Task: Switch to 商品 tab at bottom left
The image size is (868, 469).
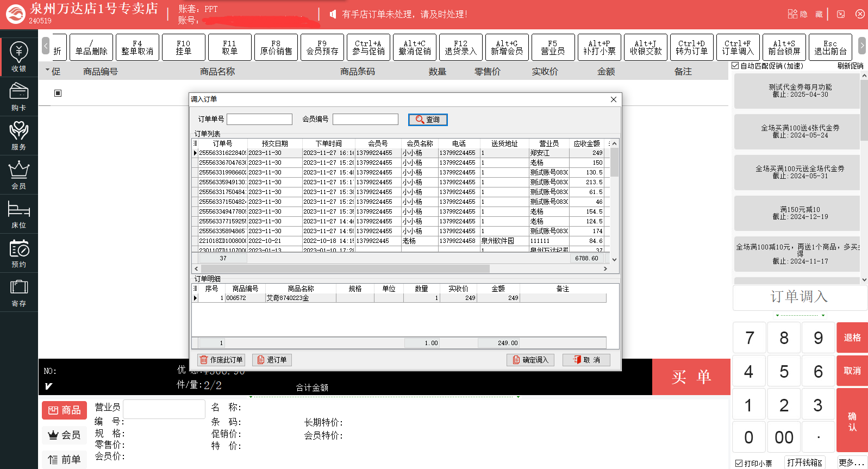Action: tap(64, 410)
